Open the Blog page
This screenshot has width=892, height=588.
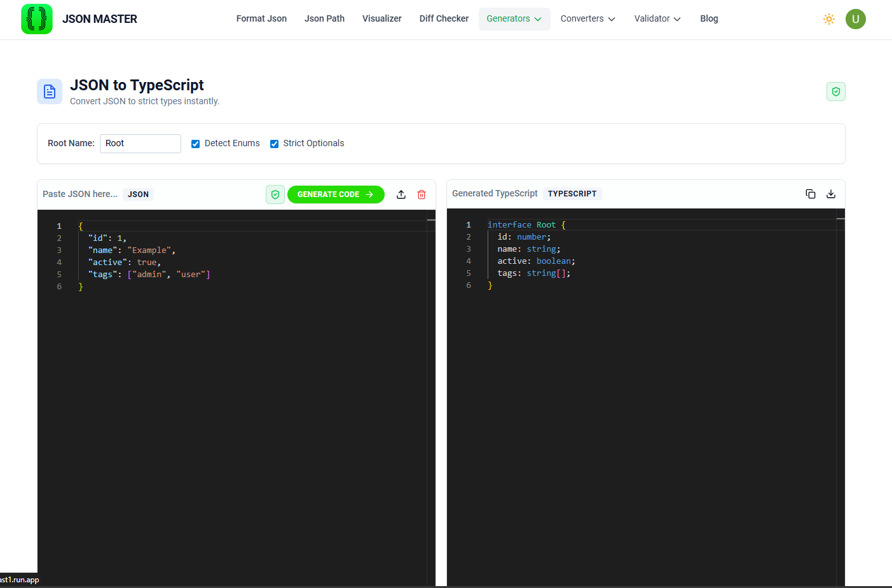[709, 18]
